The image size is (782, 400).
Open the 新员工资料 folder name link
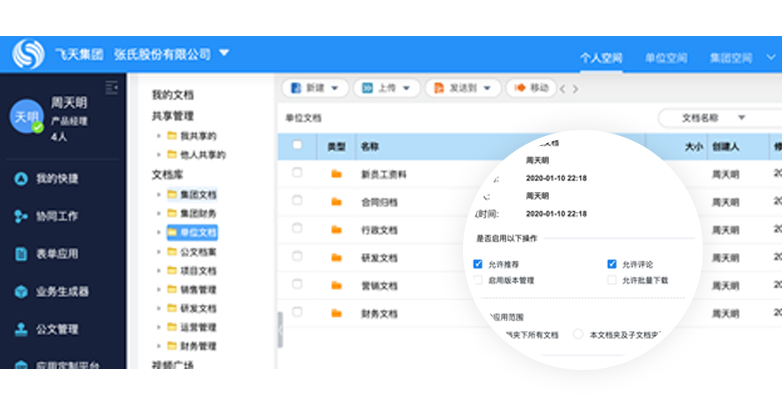point(384,175)
